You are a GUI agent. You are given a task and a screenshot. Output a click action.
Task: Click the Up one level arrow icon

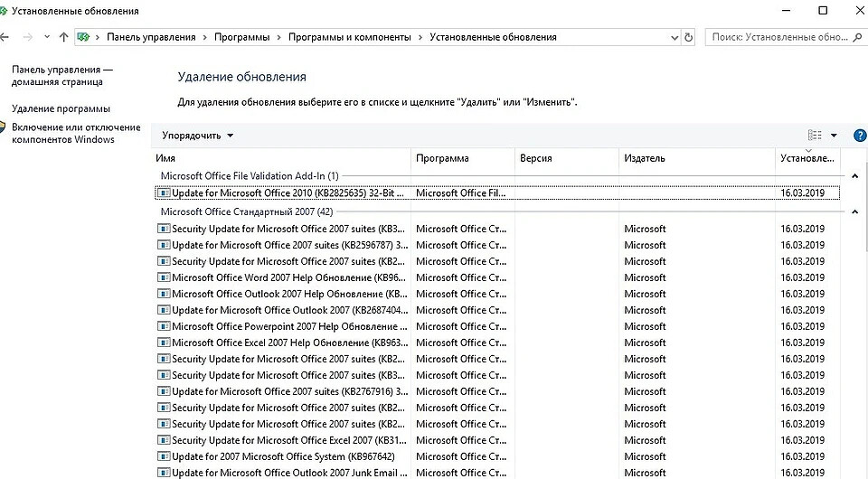pos(63,38)
